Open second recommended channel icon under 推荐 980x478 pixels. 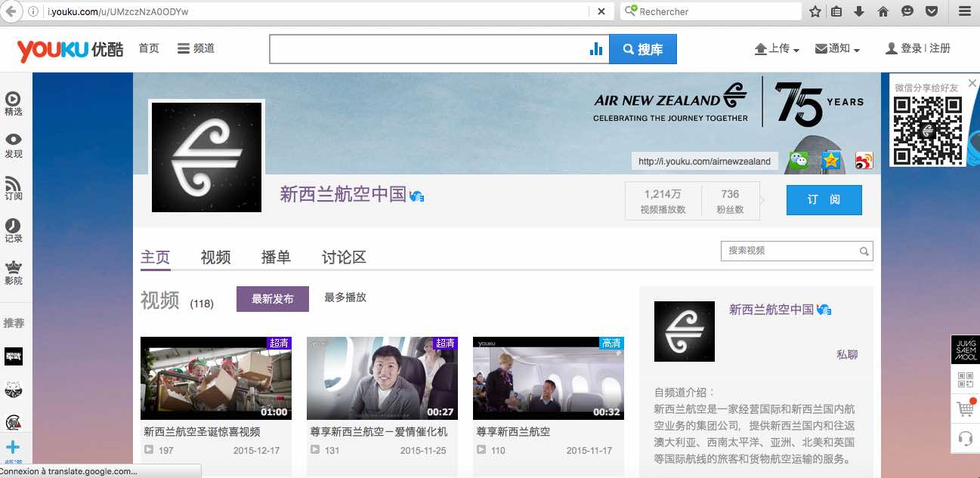(14, 389)
